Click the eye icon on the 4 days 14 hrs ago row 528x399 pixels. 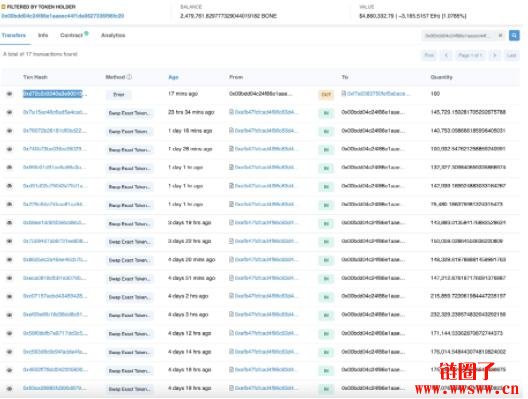(x=9, y=352)
